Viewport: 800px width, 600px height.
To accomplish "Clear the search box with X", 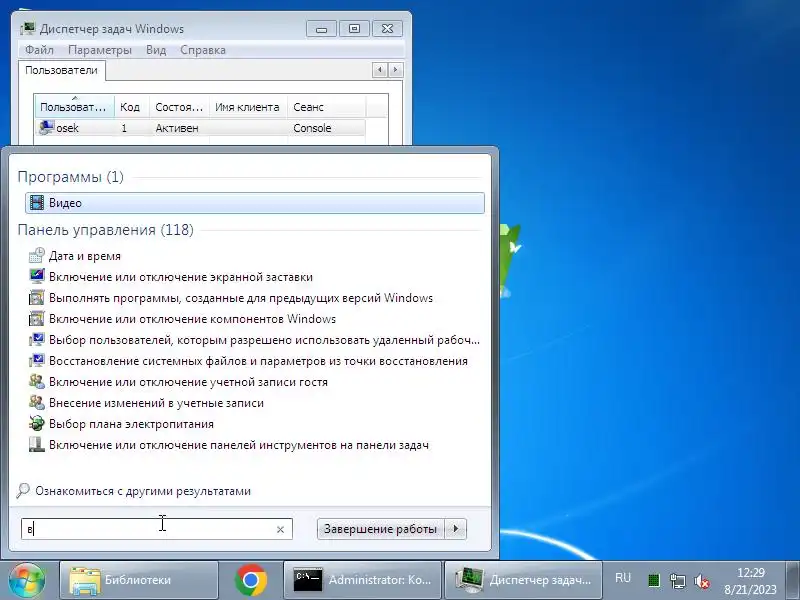I will 280,530.
